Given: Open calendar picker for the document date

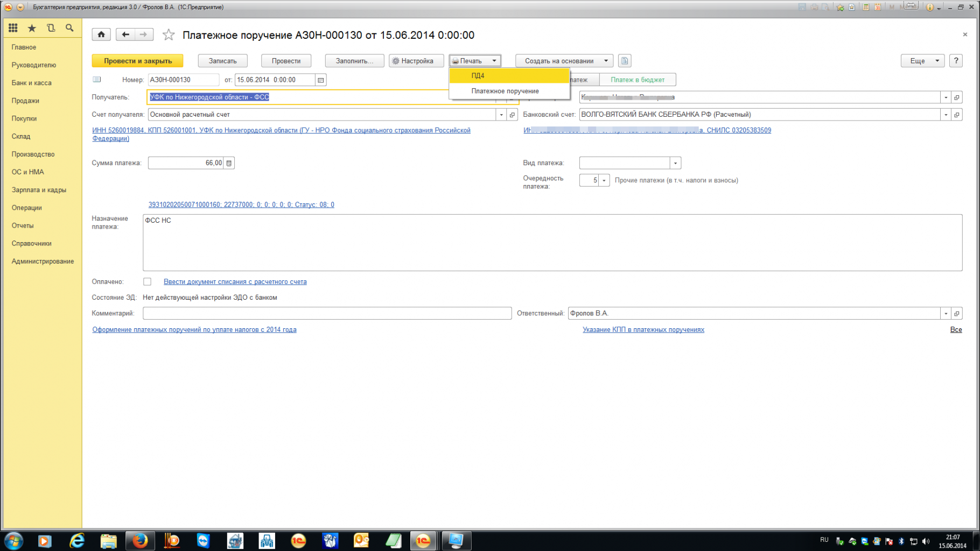Looking at the screenshot, I should tap(320, 80).
